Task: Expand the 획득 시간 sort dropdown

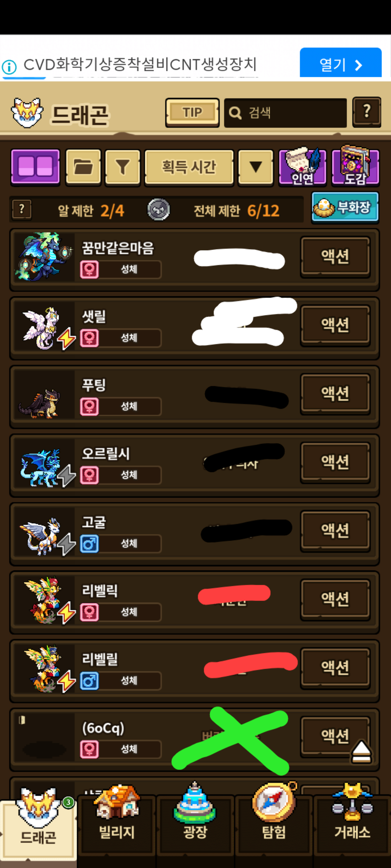Action: [189, 167]
